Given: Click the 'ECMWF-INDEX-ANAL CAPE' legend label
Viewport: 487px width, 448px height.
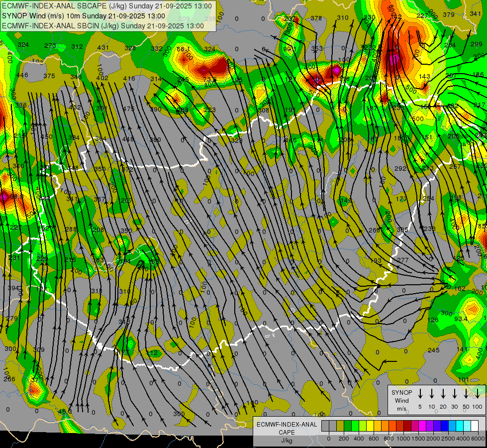Looking at the screenshot, I should 287,428.
